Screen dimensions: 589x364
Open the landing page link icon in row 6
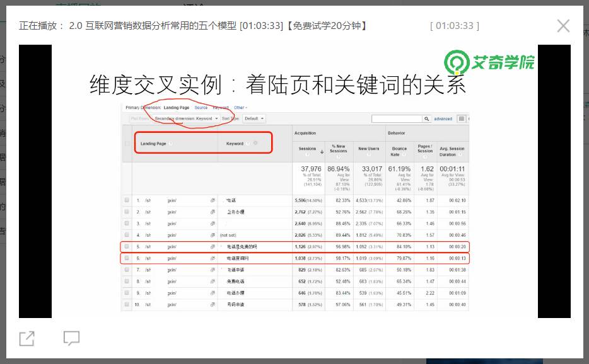click(213, 258)
